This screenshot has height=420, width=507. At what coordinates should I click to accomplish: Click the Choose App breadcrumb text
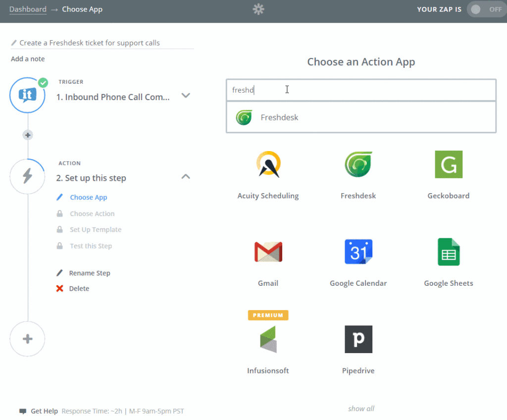(x=82, y=9)
